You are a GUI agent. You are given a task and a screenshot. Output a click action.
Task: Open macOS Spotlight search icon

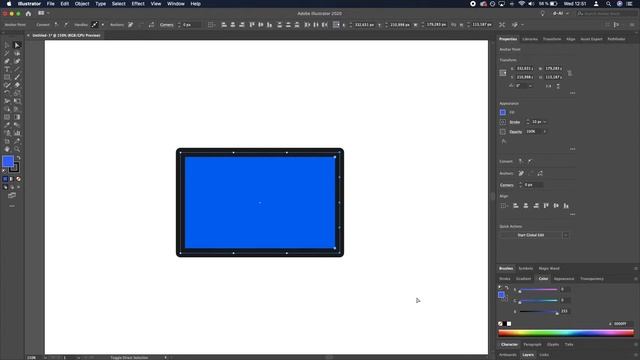coord(608,4)
